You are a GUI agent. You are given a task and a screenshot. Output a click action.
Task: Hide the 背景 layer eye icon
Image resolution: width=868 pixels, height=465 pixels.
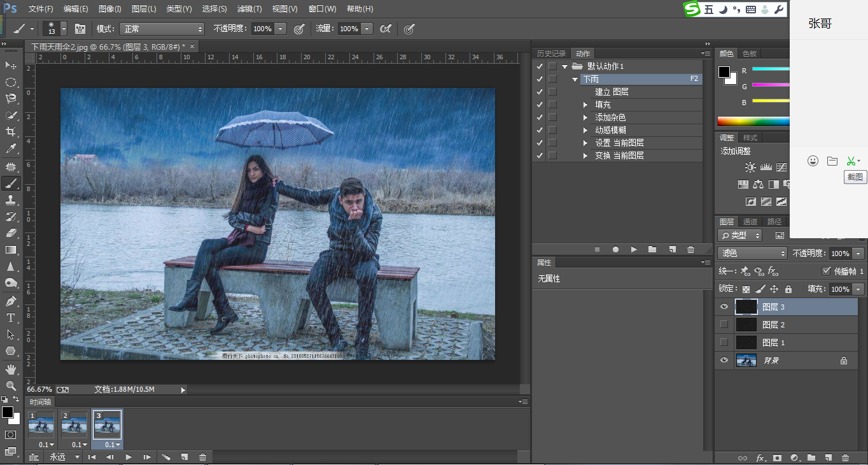pos(724,361)
